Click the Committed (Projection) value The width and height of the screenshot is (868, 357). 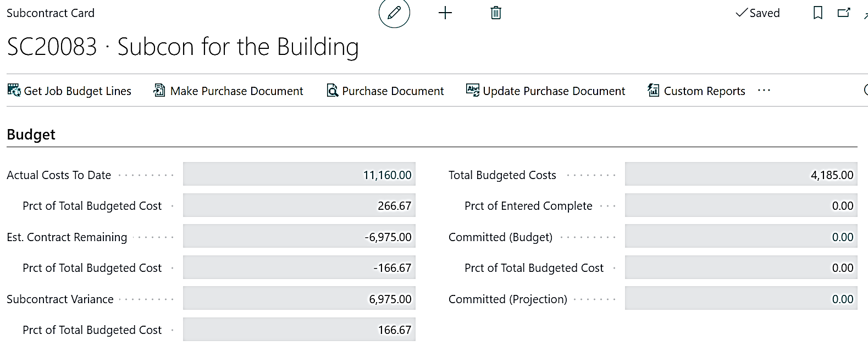740,299
